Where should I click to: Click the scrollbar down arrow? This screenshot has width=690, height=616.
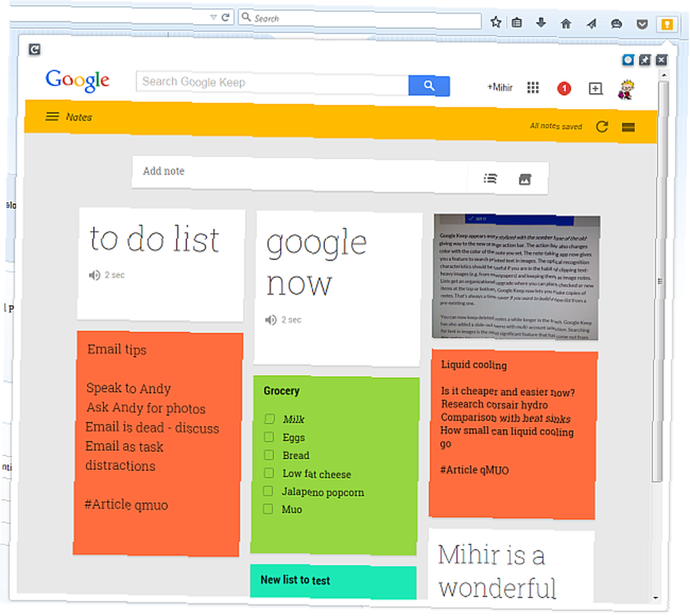(656, 597)
